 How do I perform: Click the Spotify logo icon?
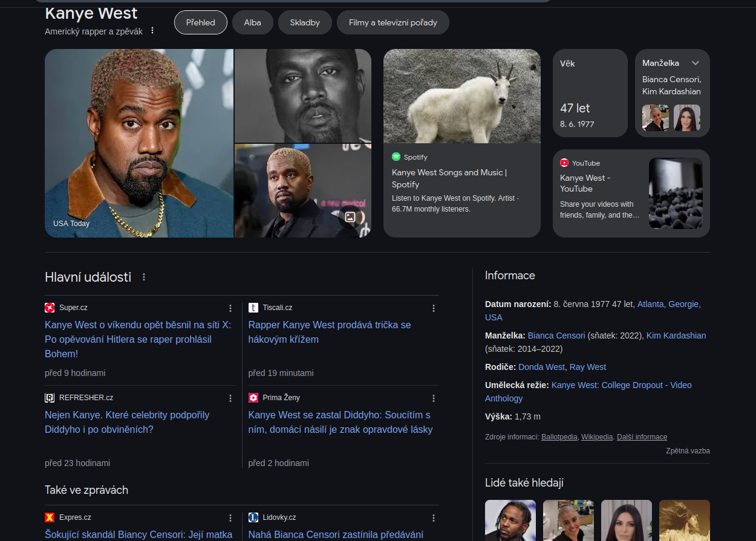tap(396, 157)
